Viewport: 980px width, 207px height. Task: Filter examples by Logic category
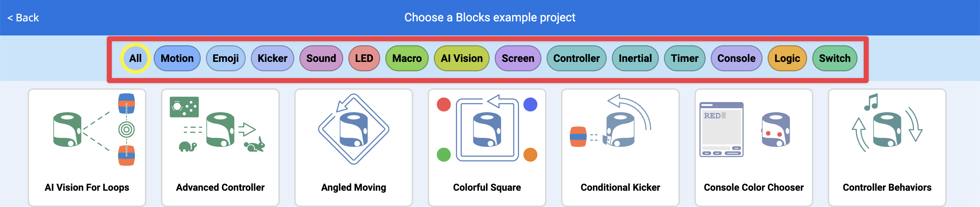787,59
